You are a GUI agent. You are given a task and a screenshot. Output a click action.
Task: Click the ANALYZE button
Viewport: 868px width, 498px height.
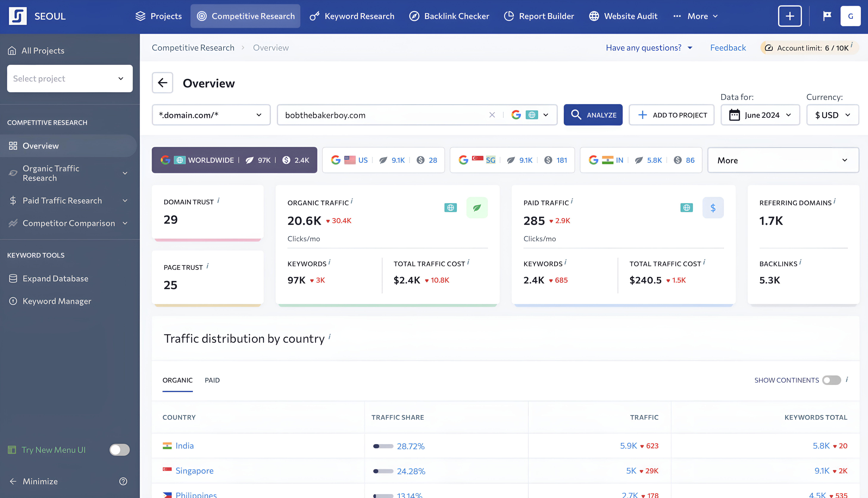coord(593,115)
